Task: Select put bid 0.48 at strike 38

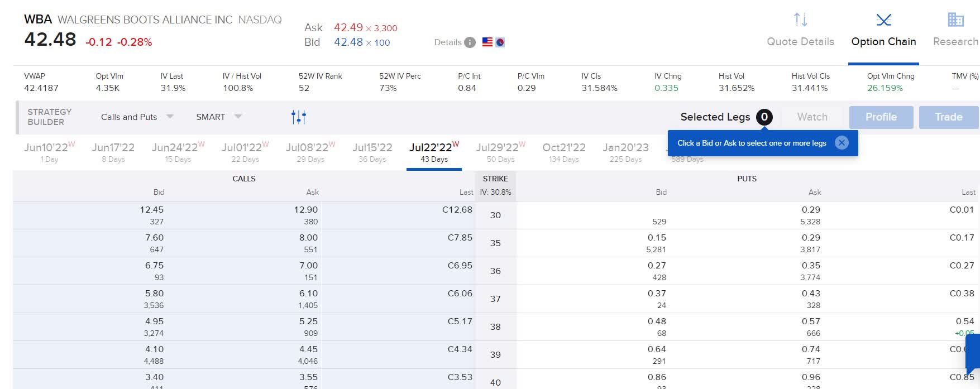Action: coord(657,321)
